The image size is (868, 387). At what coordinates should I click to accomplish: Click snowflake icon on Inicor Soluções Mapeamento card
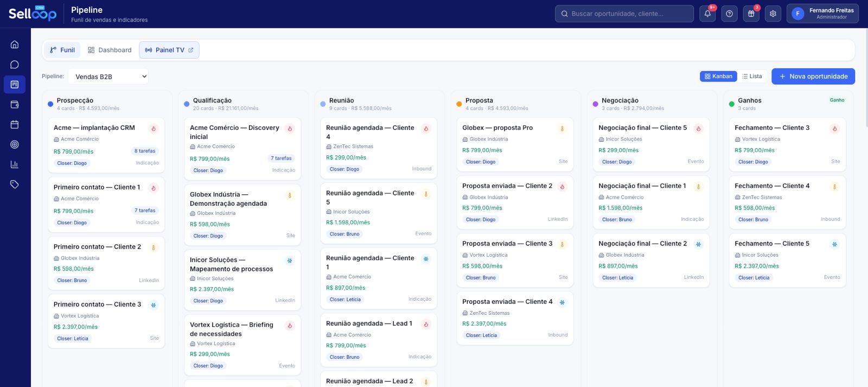point(290,261)
